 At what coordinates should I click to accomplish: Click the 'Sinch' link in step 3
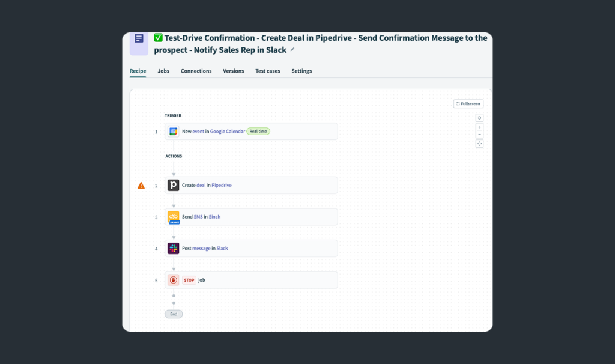coord(214,216)
